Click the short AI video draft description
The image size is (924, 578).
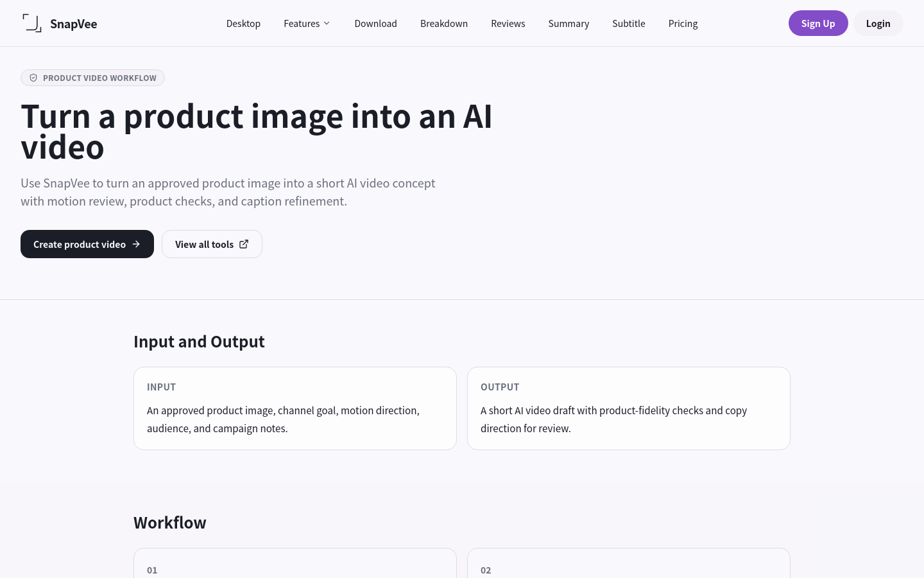point(613,419)
